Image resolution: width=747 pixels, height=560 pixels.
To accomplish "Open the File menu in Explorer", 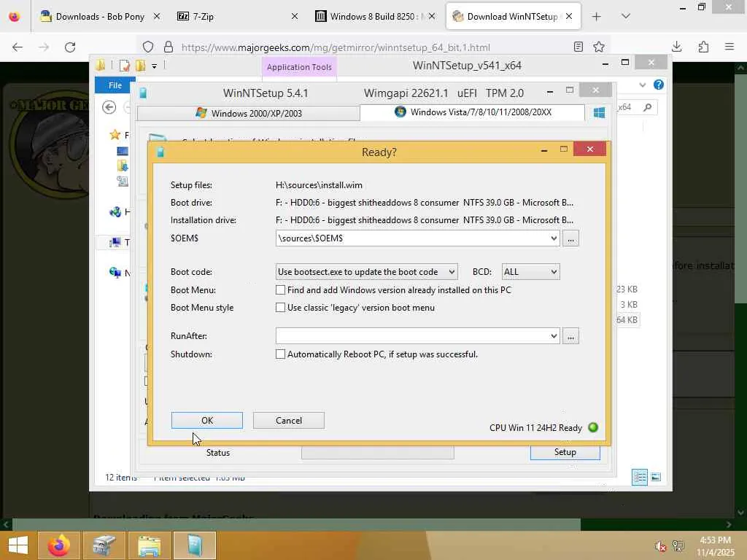I will (x=115, y=85).
